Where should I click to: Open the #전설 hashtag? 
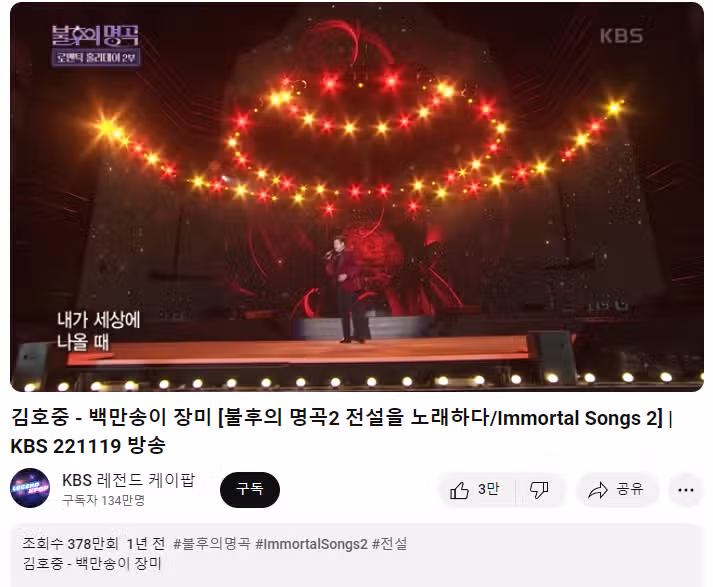(389, 543)
